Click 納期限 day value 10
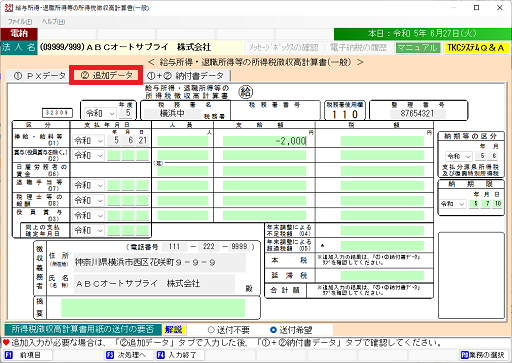 point(497,204)
